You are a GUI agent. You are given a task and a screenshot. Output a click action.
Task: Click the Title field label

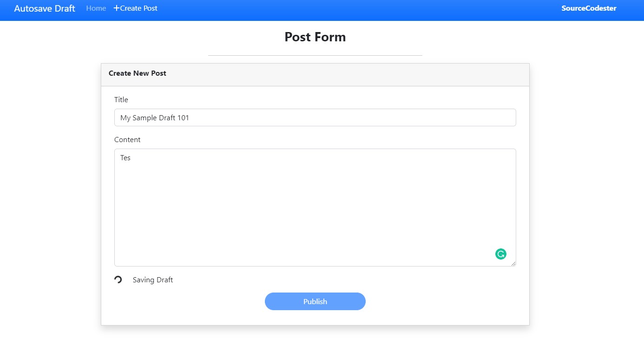point(121,100)
